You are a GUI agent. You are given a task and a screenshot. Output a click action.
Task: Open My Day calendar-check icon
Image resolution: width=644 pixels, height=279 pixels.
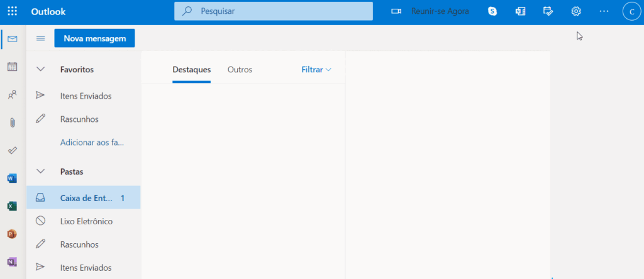coord(548,11)
